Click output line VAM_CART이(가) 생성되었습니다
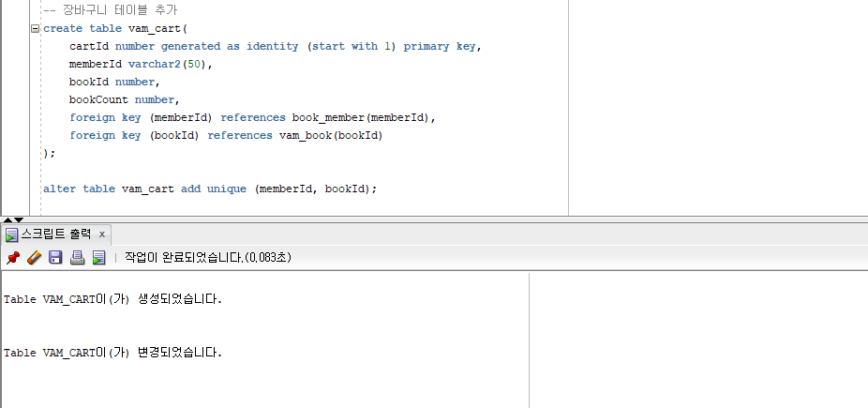 click(x=112, y=299)
